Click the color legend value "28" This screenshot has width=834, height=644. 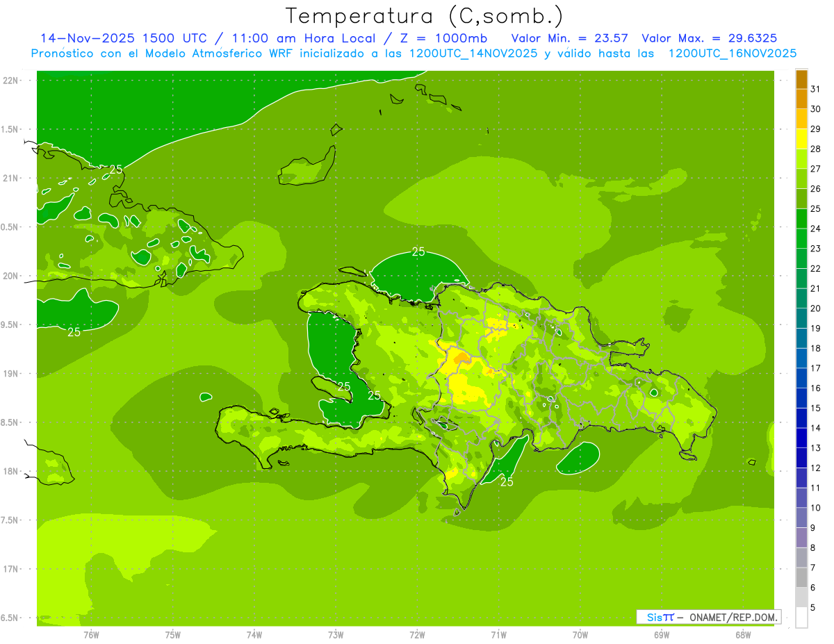[815, 149]
